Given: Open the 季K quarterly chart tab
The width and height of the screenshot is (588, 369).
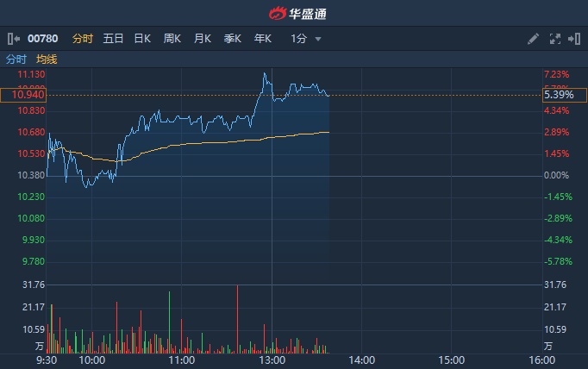Looking at the screenshot, I should (x=233, y=39).
